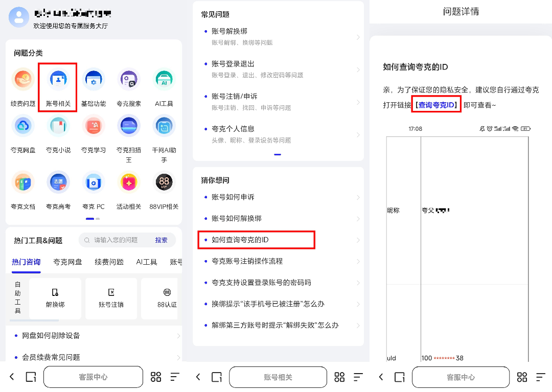Open grid apps icon in middle panel
This screenshot has height=392, width=552.
pyautogui.click(x=339, y=377)
